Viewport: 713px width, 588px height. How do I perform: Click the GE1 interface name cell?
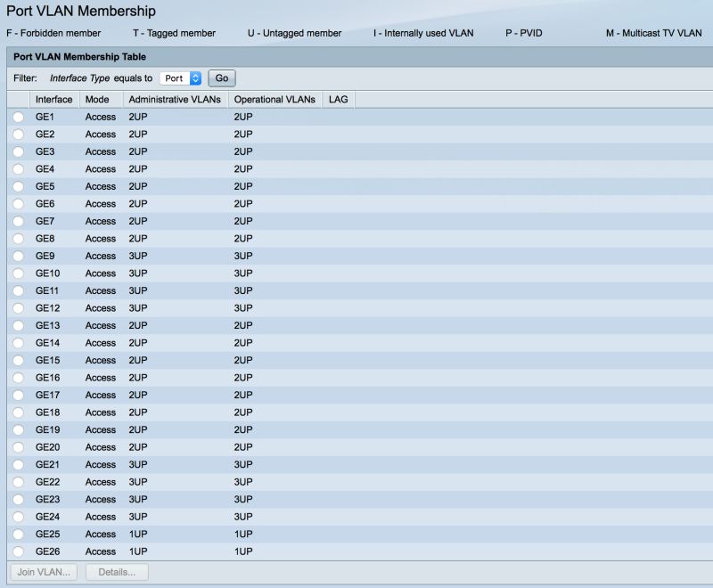click(x=45, y=118)
